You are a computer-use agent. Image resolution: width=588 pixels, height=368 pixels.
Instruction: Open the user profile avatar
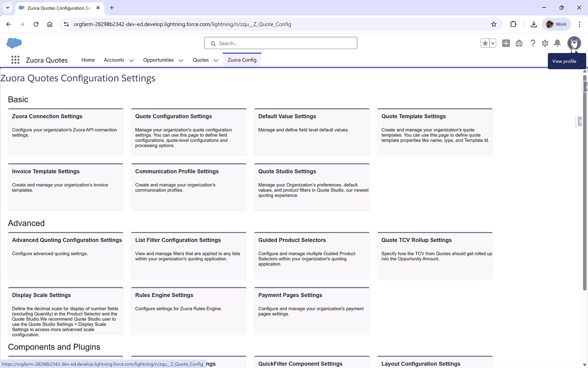pos(574,43)
